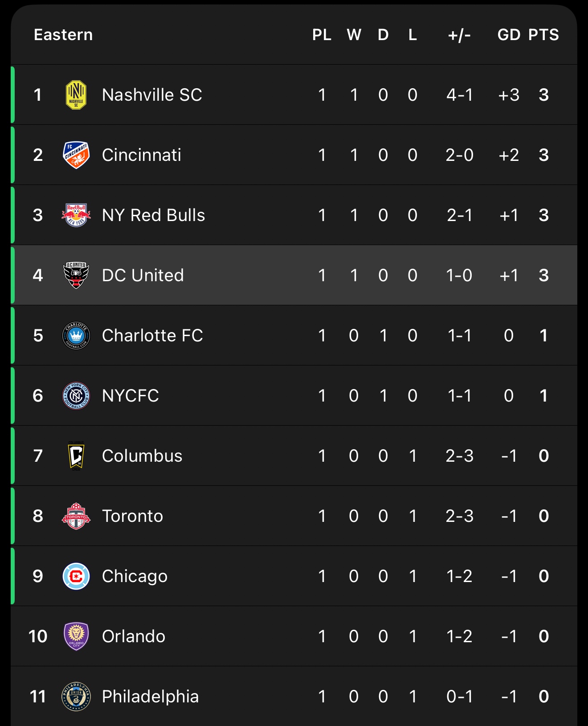Click the PL column header
This screenshot has height=726, width=588.
[x=322, y=35]
